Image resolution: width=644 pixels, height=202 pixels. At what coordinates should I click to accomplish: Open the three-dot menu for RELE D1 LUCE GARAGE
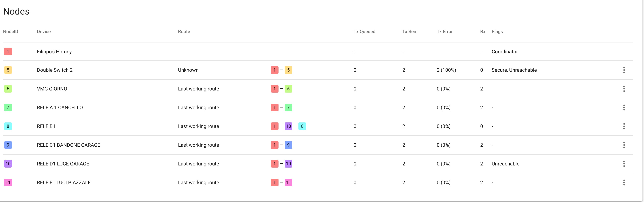pos(624,164)
